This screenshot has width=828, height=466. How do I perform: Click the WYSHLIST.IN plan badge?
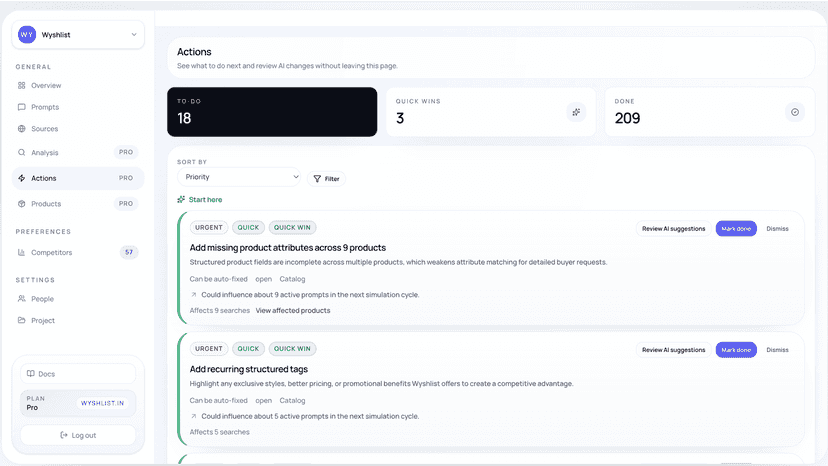pos(102,403)
